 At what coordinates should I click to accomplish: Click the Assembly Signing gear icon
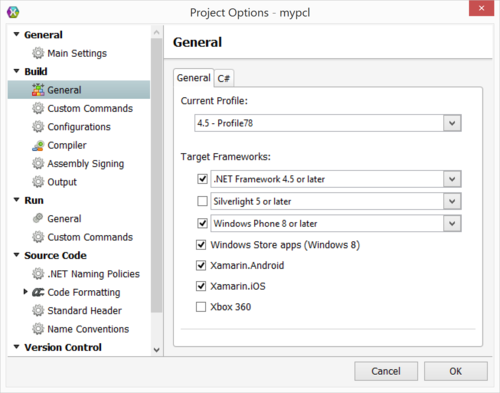(x=38, y=163)
